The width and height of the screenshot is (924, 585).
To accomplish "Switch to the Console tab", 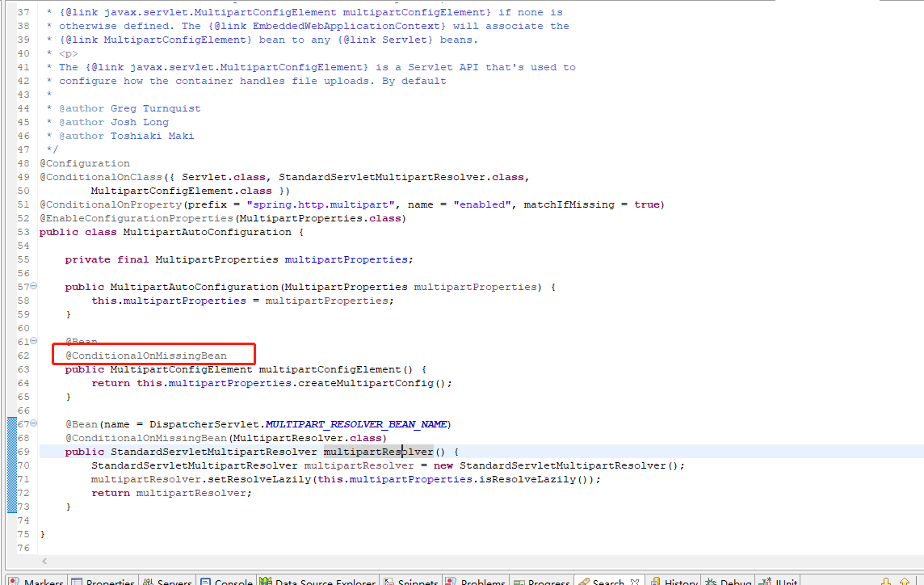I will tap(226, 580).
